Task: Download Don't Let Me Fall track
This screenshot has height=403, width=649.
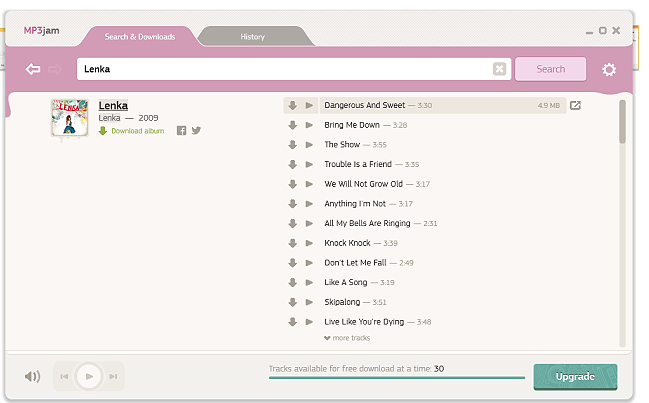Action: (293, 263)
